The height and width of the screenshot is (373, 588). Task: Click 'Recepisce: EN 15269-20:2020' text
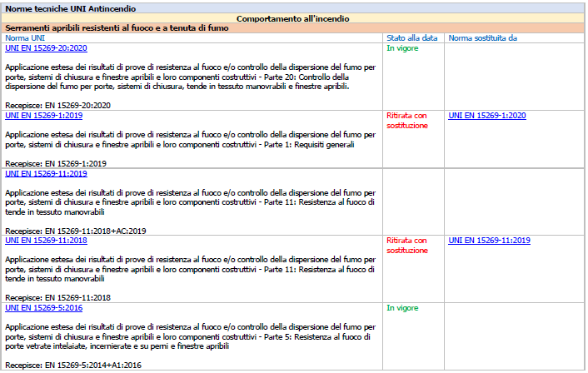[57, 106]
